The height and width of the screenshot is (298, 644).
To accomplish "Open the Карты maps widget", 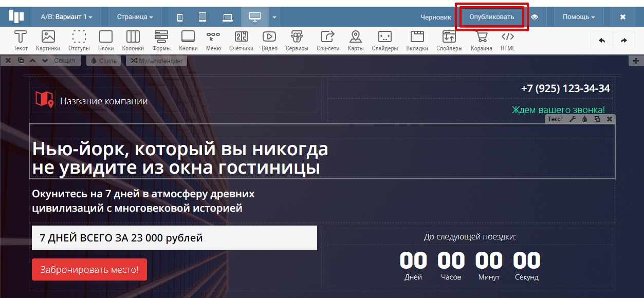I will click(x=355, y=41).
